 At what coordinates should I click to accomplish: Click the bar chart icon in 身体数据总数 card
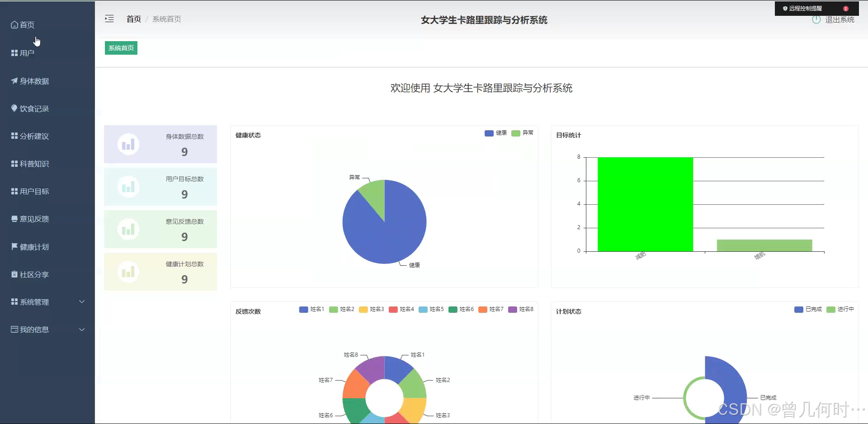click(x=128, y=144)
